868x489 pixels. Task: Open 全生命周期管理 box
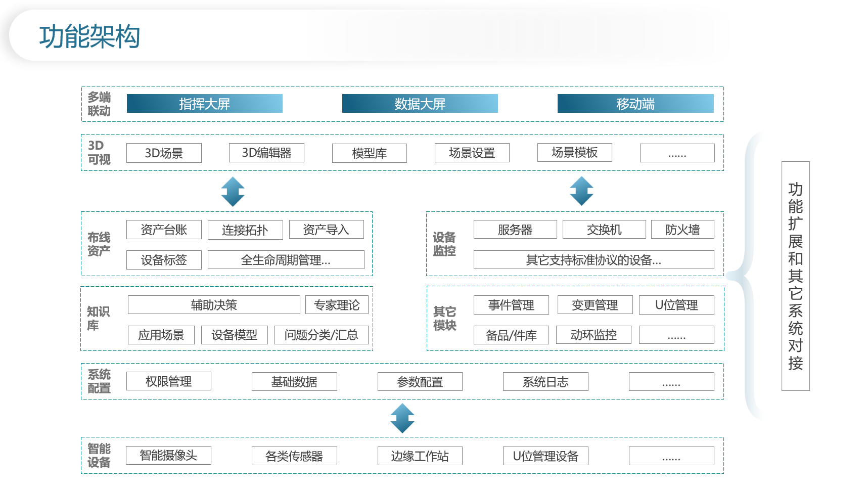tap(286, 260)
